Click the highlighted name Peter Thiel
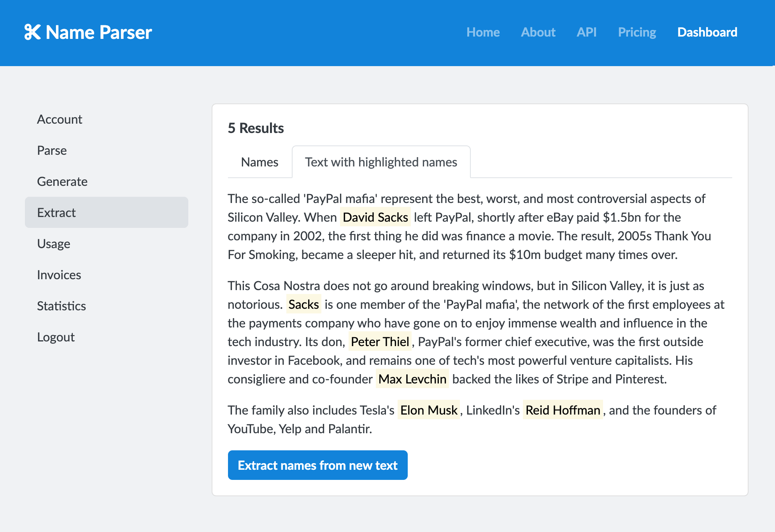 [380, 342]
